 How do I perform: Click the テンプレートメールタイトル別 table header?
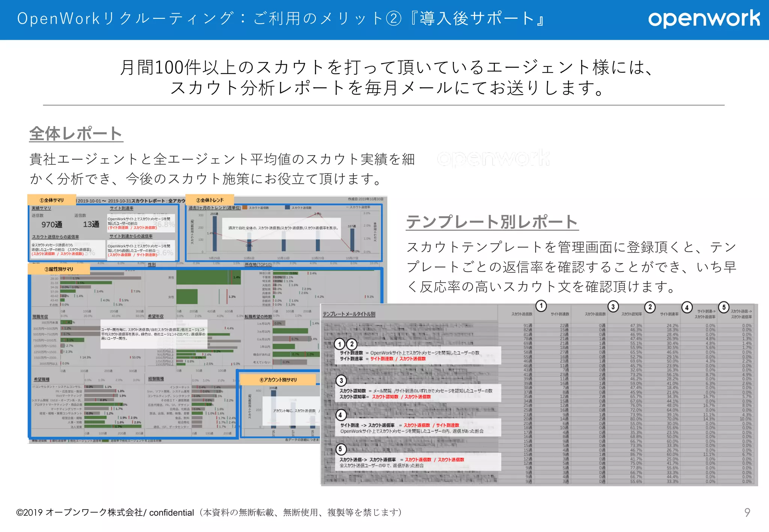[x=349, y=314]
